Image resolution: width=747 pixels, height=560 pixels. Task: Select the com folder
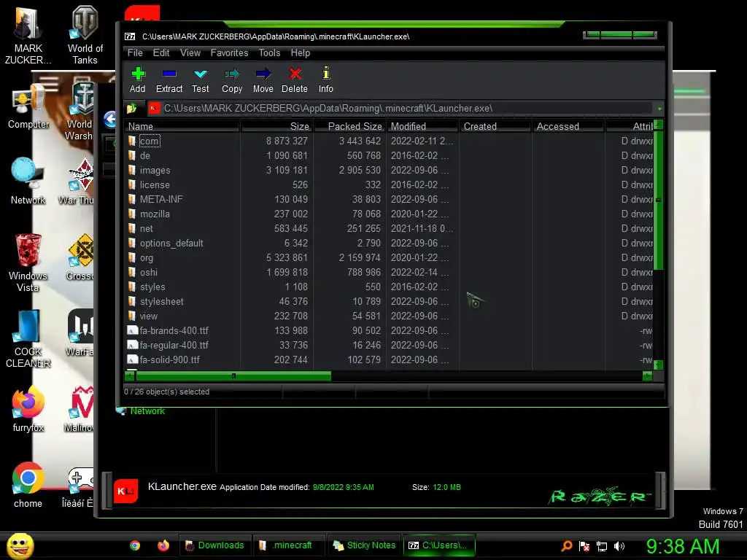point(149,141)
